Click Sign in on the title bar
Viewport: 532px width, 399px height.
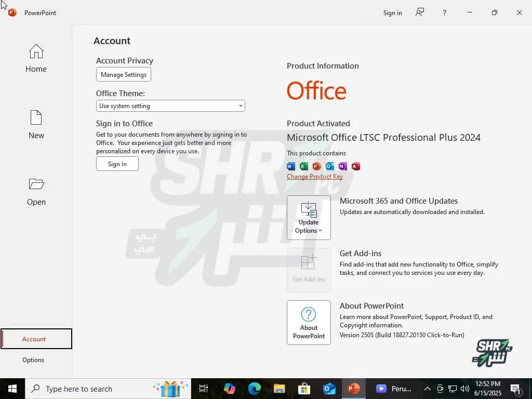[393, 13]
